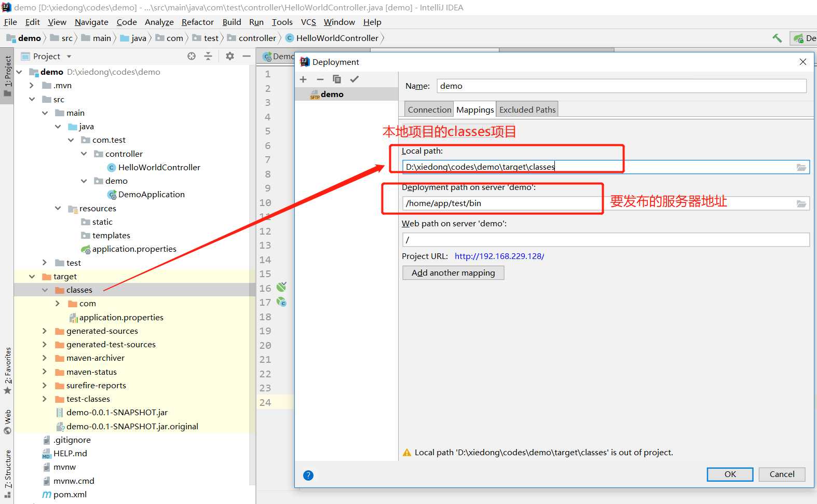817x504 pixels.
Task: Expand the generated-sources folder
Action: [45, 331]
